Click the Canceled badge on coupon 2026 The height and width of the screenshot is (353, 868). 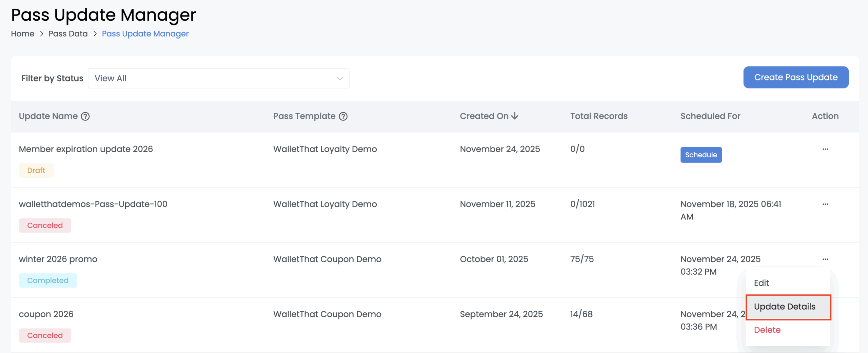click(x=45, y=335)
